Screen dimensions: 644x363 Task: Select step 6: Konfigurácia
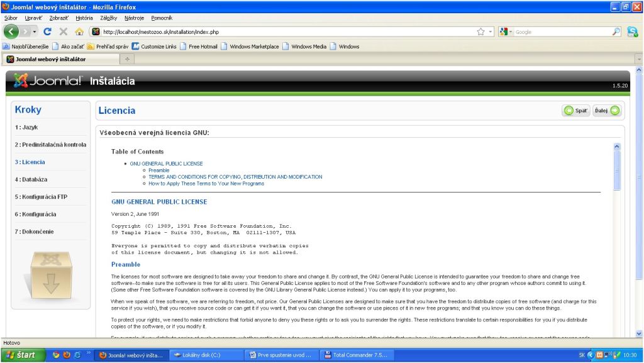click(35, 214)
